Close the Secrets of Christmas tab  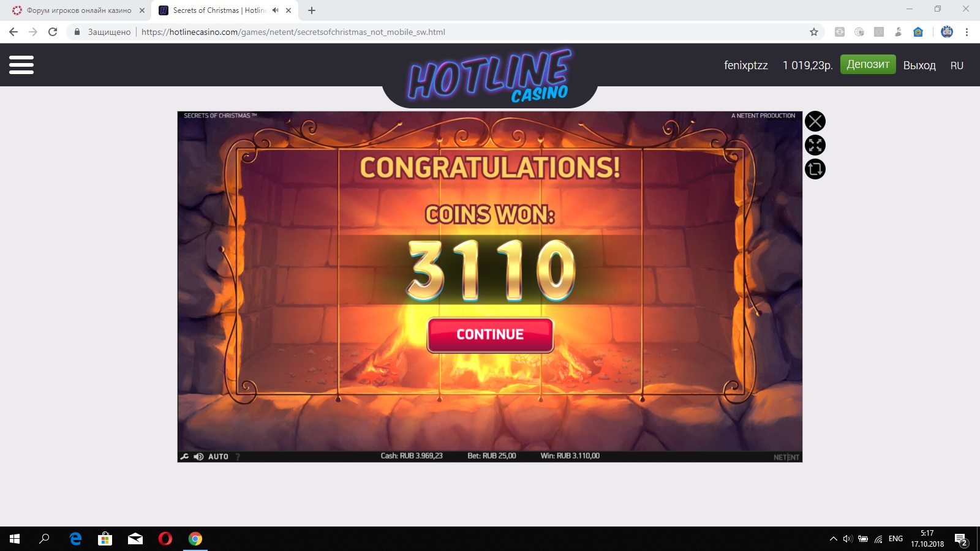288,10
